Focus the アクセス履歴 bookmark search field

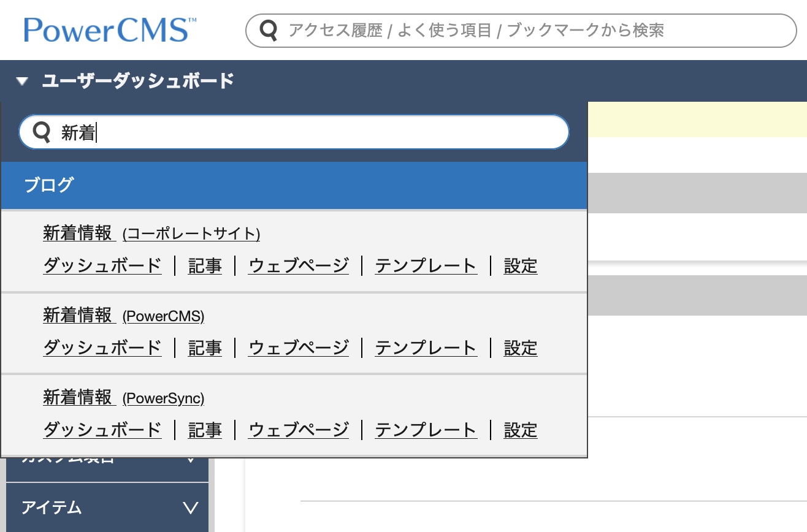coord(521,31)
